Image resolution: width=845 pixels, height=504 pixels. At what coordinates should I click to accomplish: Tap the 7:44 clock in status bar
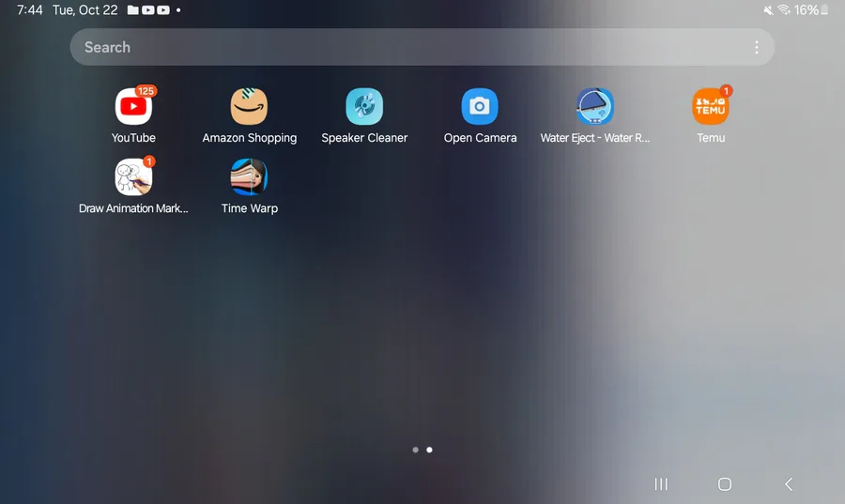(30, 10)
